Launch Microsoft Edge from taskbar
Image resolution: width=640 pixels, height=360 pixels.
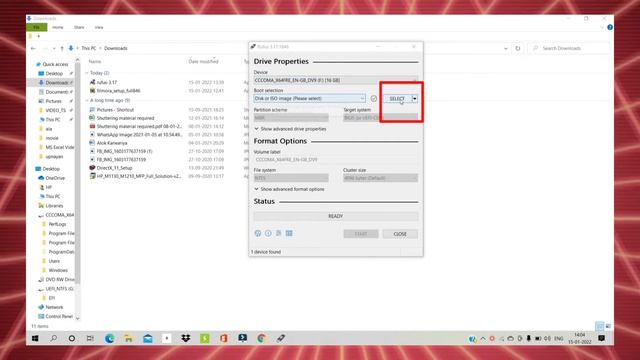pyautogui.click(x=109, y=338)
